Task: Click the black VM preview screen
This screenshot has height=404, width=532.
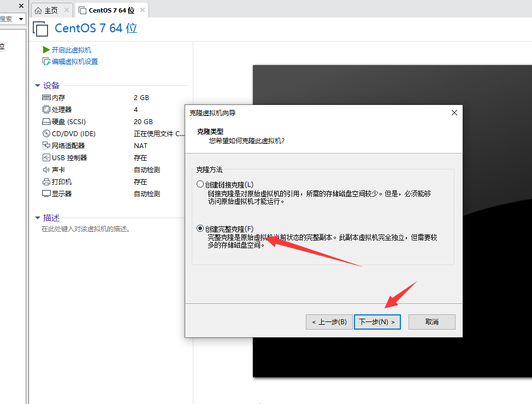Action: coord(392,221)
